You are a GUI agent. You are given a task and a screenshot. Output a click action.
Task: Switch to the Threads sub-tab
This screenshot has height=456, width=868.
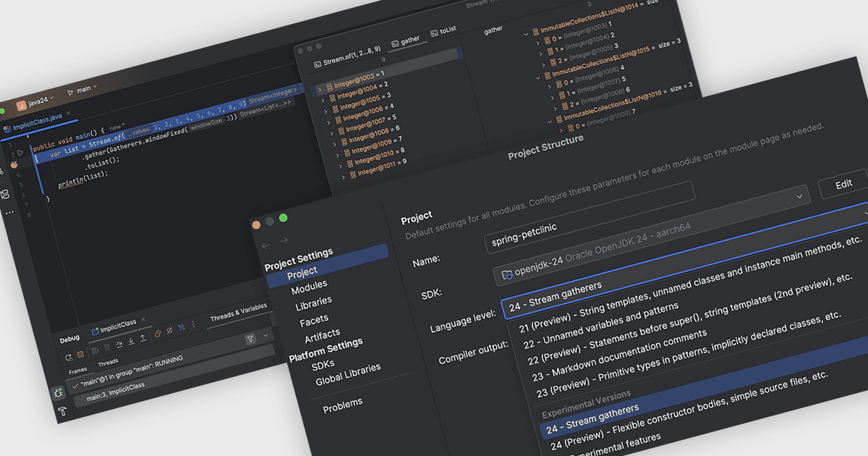click(108, 362)
